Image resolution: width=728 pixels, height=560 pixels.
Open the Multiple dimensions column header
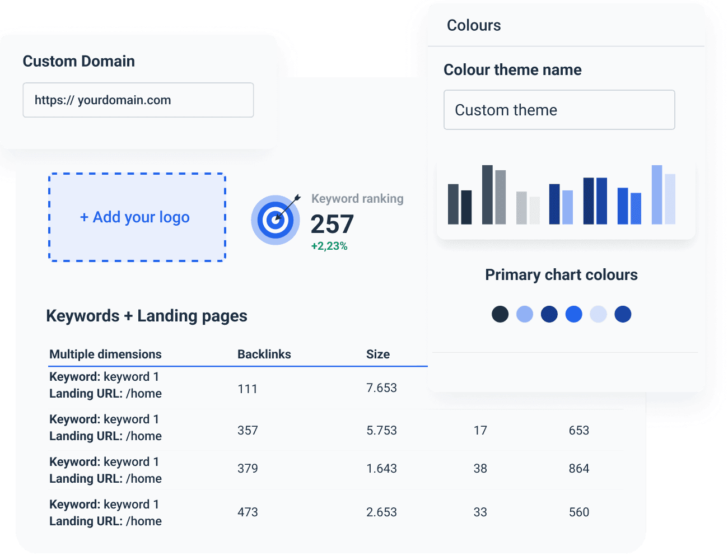[105, 354]
